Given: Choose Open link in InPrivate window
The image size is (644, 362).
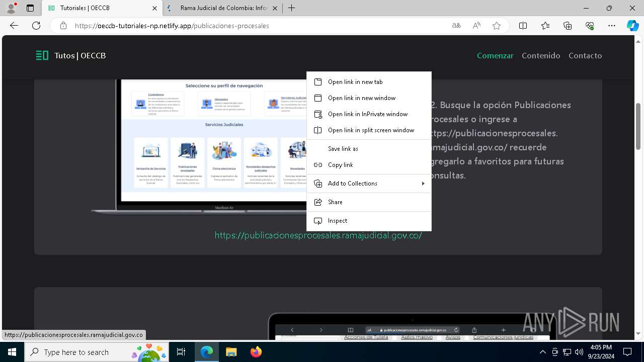Looking at the screenshot, I should pos(369,114).
